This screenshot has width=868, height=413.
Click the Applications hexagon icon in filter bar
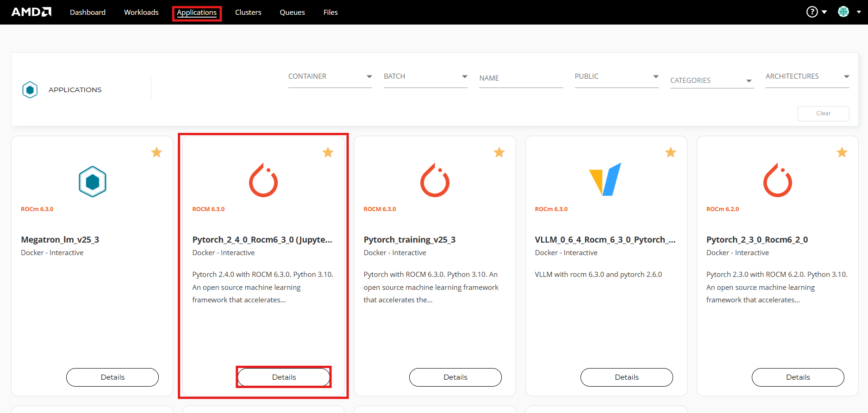30,90
